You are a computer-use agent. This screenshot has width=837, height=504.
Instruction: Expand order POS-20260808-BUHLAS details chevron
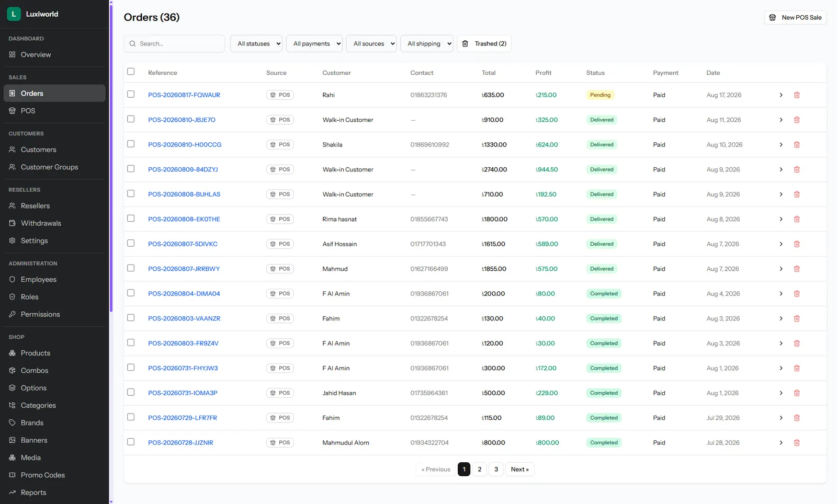781,194
